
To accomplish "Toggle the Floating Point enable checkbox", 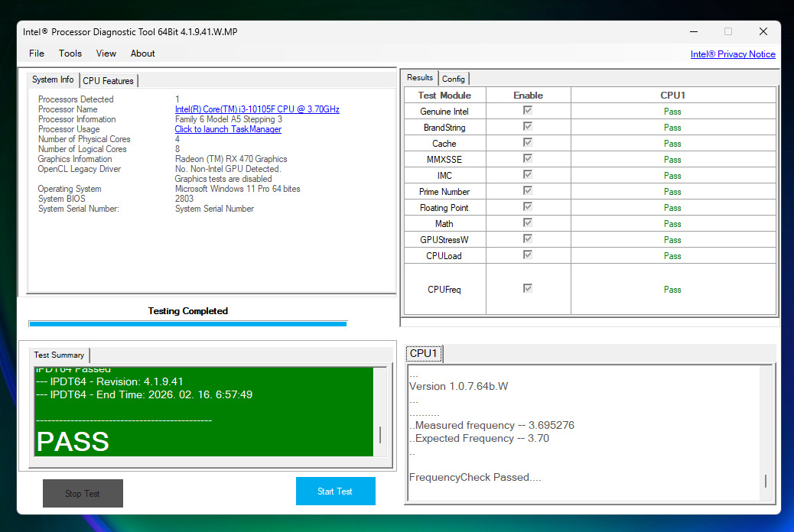I will point(528,206).
